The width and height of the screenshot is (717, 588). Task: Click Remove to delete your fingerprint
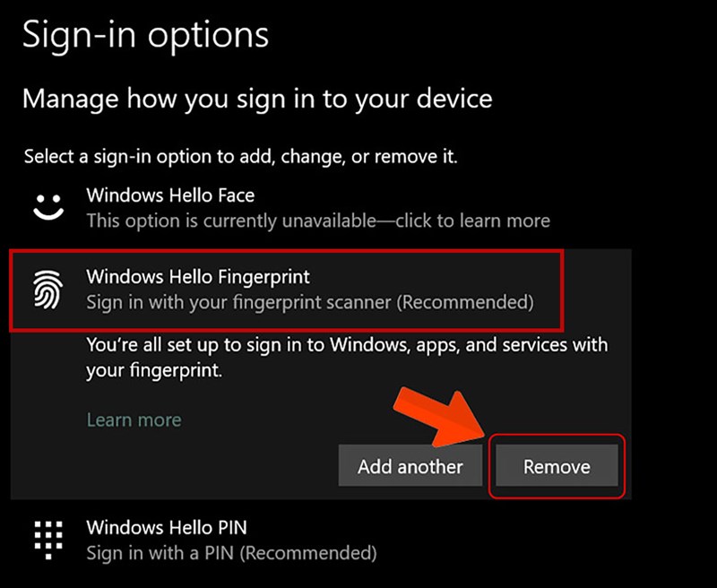(x=556, y=466)
